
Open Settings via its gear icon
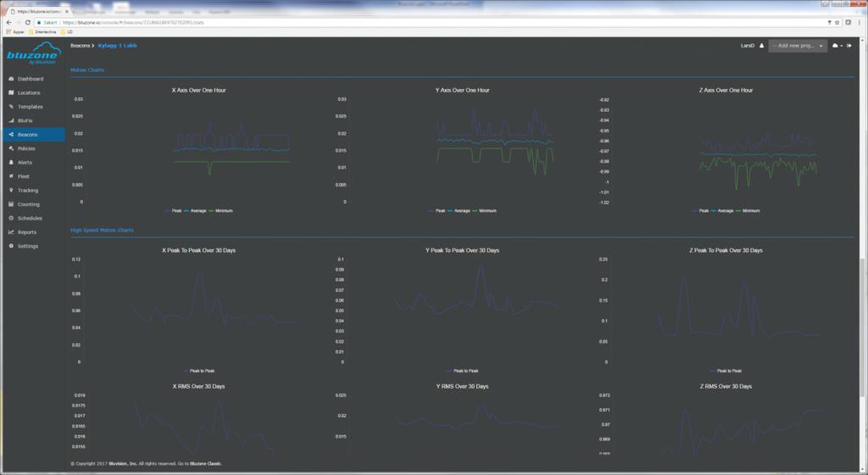(11, 246)
